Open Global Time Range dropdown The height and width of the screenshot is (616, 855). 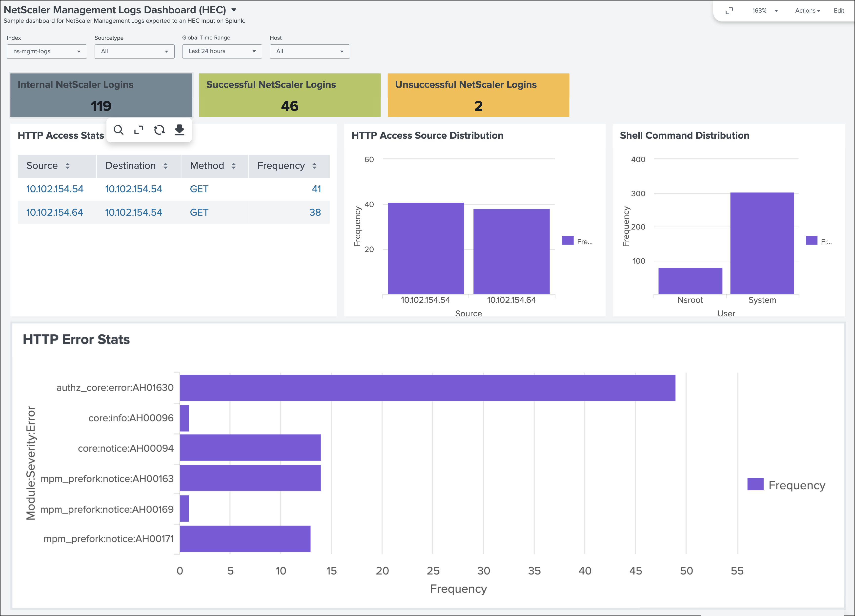(x=222, y=51)
